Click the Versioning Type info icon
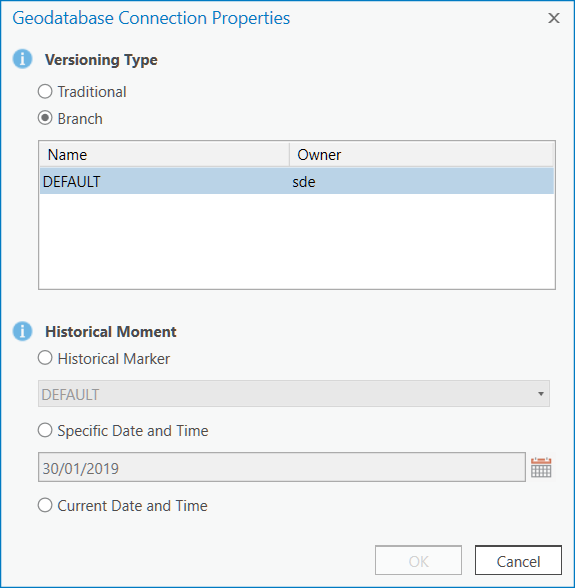Viewport: 575px width, 588px height. coord(22,59)
